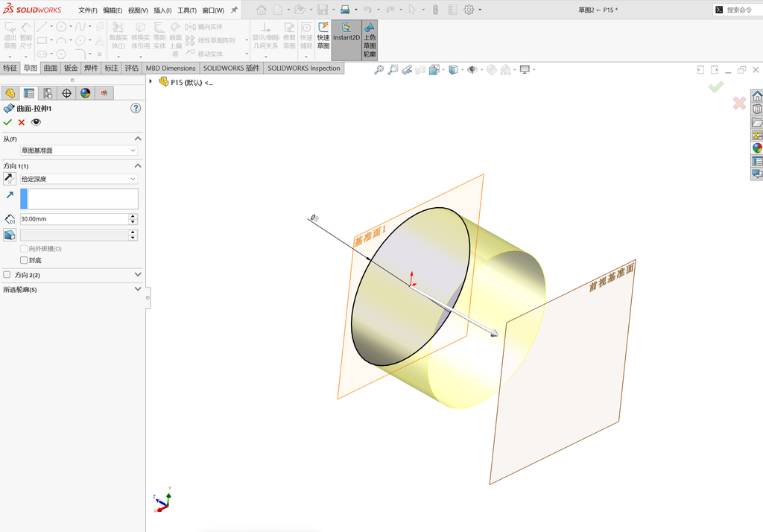Enable 方向 2 checkbox
The image size is (763, 532).
pos(7,274)
